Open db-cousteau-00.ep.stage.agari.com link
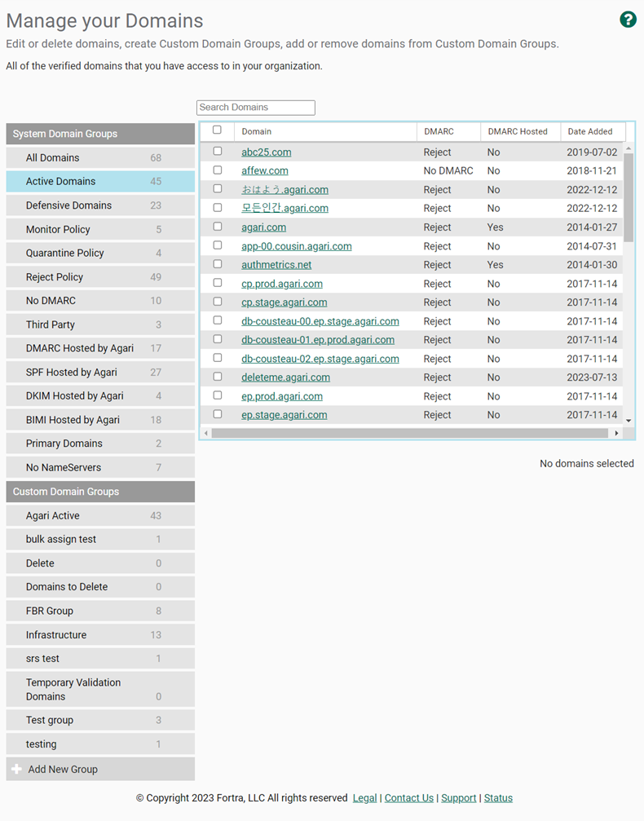 point(320,321)
